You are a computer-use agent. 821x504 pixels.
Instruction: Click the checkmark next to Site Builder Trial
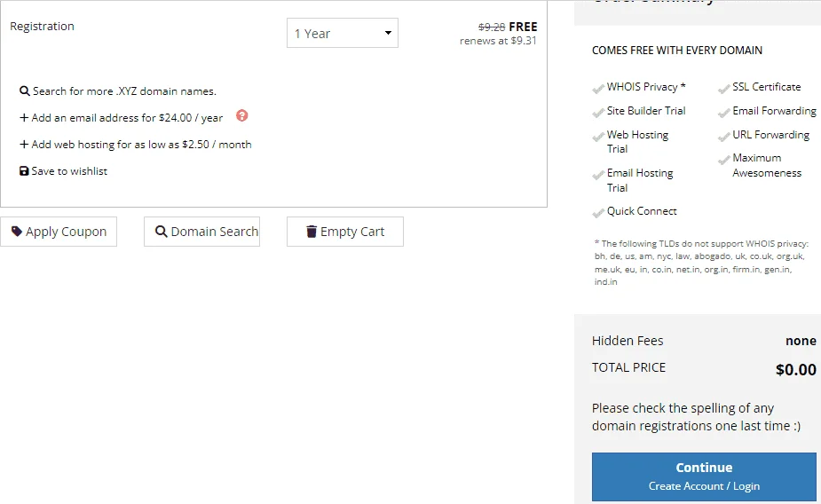click(598, 113)
